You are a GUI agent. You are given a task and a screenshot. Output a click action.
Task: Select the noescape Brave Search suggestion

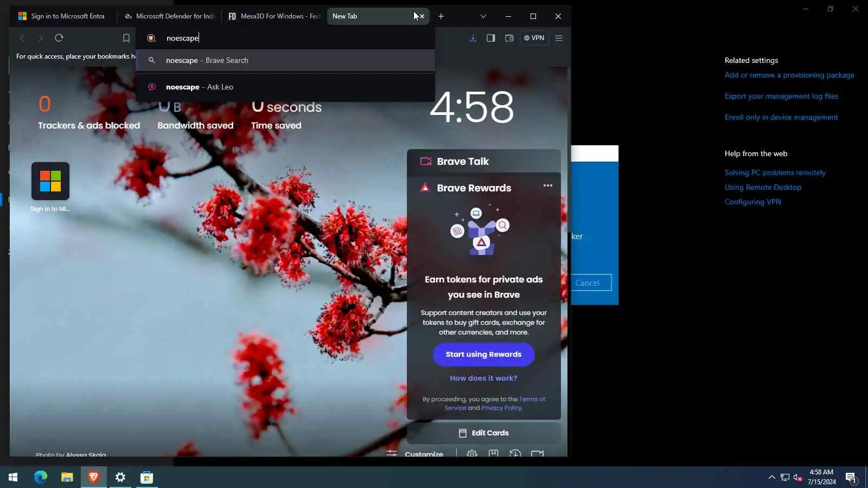[285, 60]
